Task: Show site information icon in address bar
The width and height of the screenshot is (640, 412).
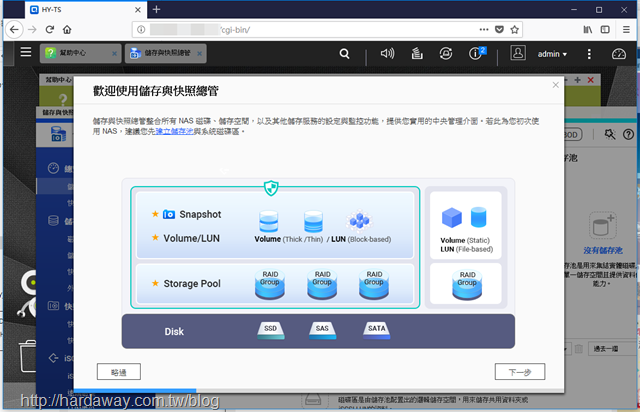Action: pyautogui.click(x=141, y=29)
